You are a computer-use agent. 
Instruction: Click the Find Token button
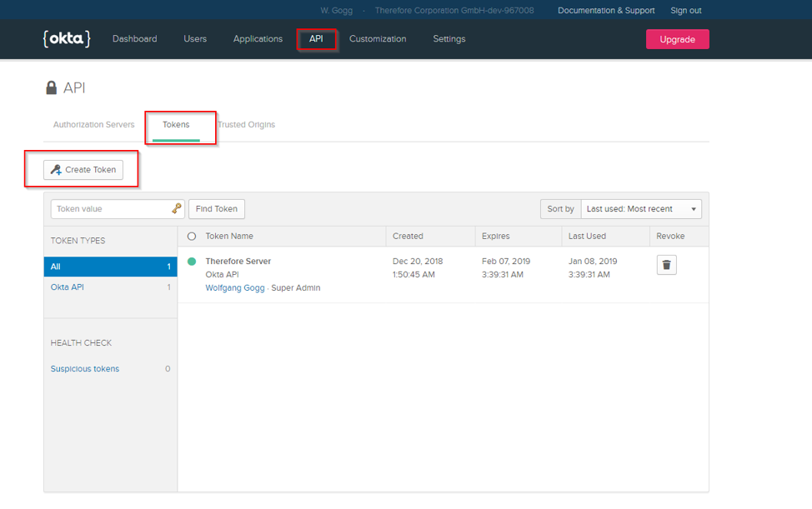tap(217, 209)
